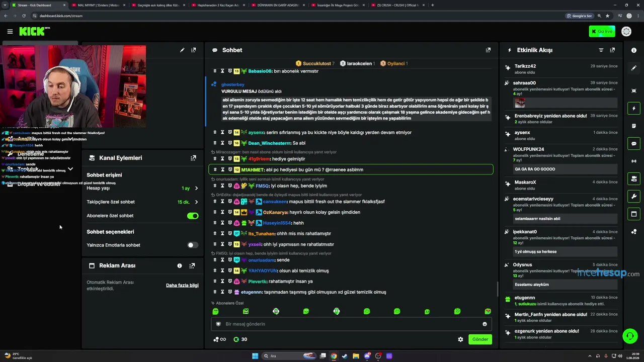The image size is (644, 362).
Task: Click the shield badge icon in chat input
Action: point(218,324)
